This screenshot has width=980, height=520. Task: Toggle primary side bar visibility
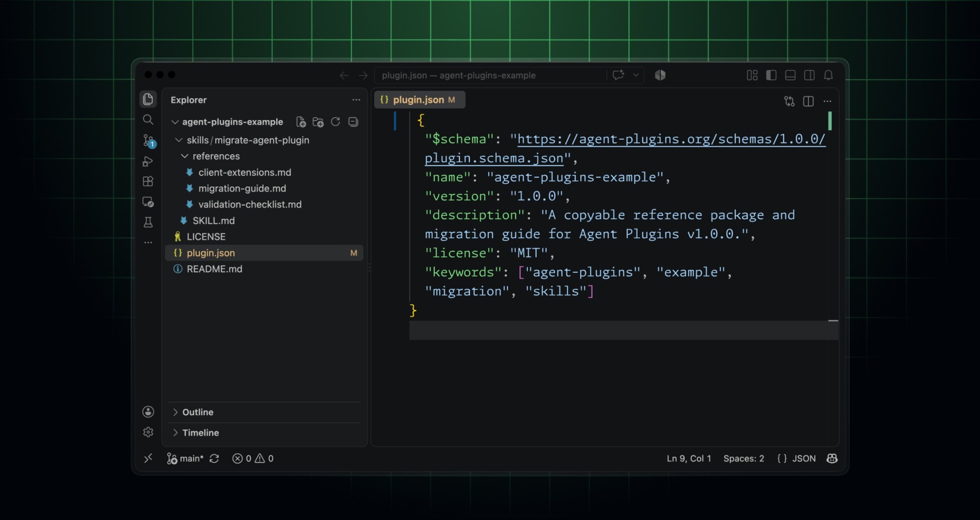click(x=771, y=75)
